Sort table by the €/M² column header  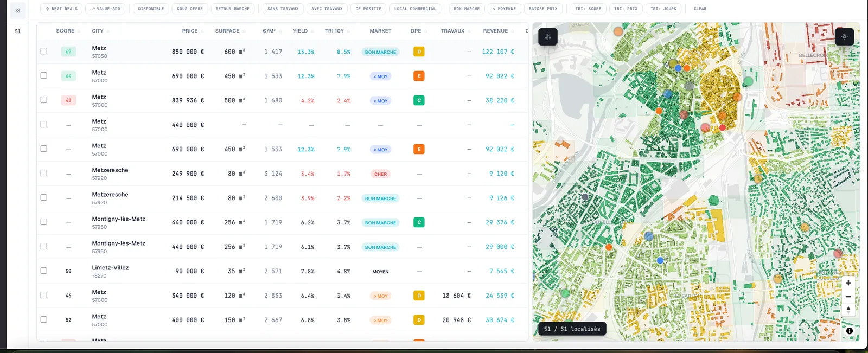click(x=271, y=31)
